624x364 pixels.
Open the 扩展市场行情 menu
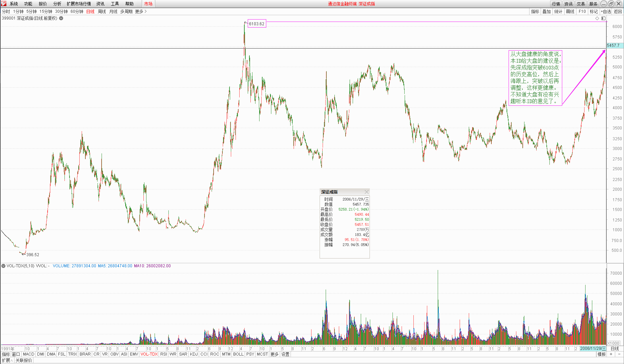click(x=79, y=4)
